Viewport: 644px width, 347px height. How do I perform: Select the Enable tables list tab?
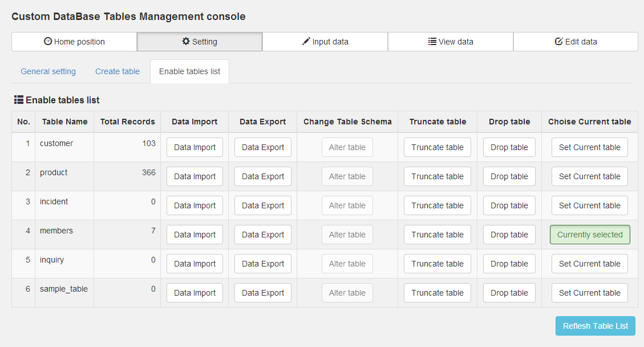[189, 71]
